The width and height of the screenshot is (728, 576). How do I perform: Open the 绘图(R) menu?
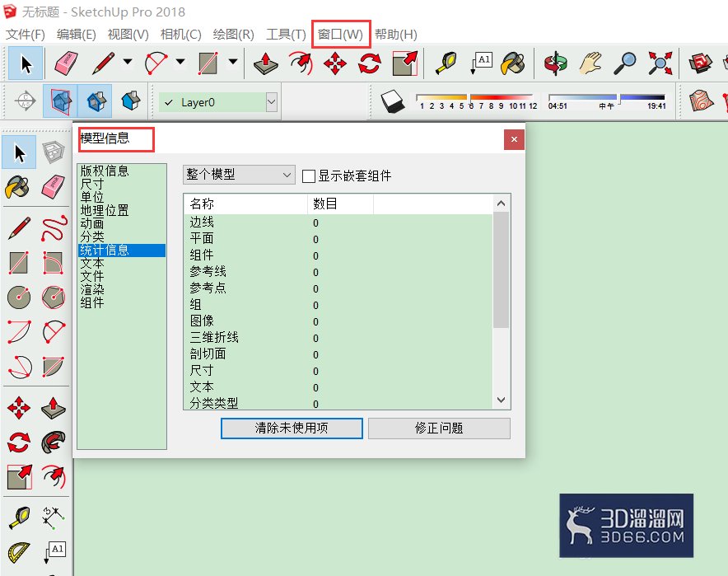pyautogui.click(x=234, y=35)
